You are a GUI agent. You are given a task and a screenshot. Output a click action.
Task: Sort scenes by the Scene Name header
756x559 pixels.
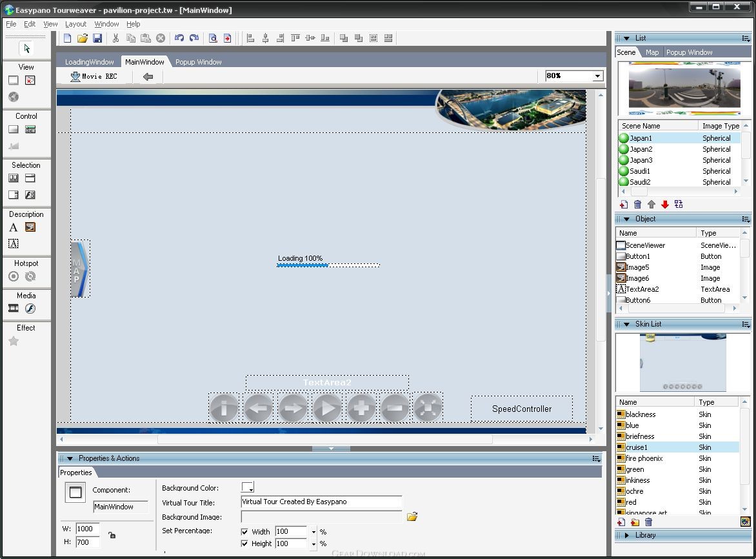658,126
